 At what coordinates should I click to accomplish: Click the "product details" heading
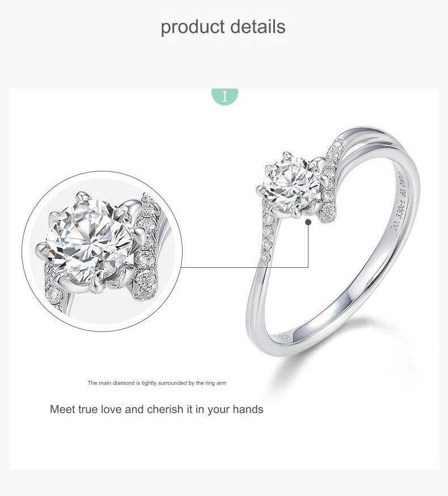(x=223, y=27)
